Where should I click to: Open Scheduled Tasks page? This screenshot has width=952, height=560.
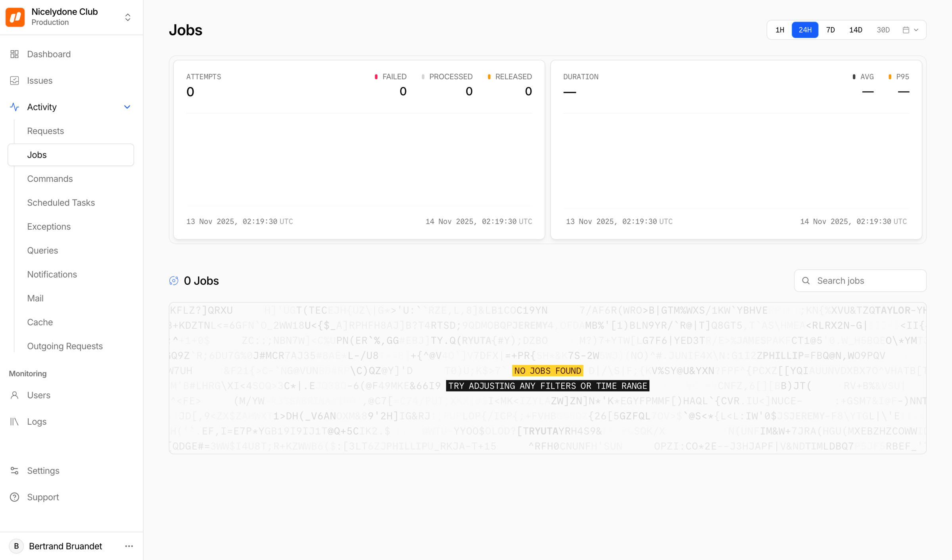pos(61,203)
